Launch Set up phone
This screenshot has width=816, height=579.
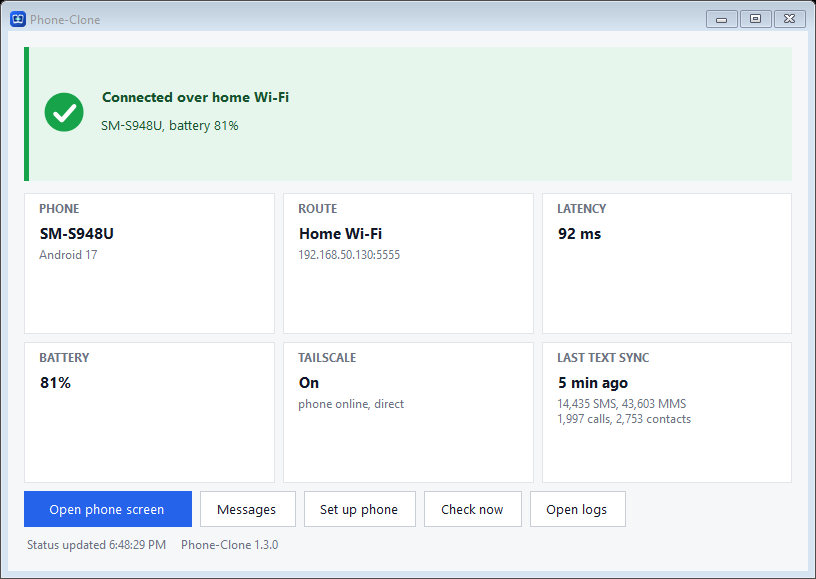coord(360,509)
